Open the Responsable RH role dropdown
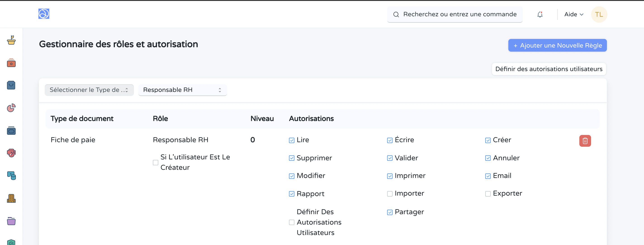Viewport: 644px width, 245px height. pos(182,90)
